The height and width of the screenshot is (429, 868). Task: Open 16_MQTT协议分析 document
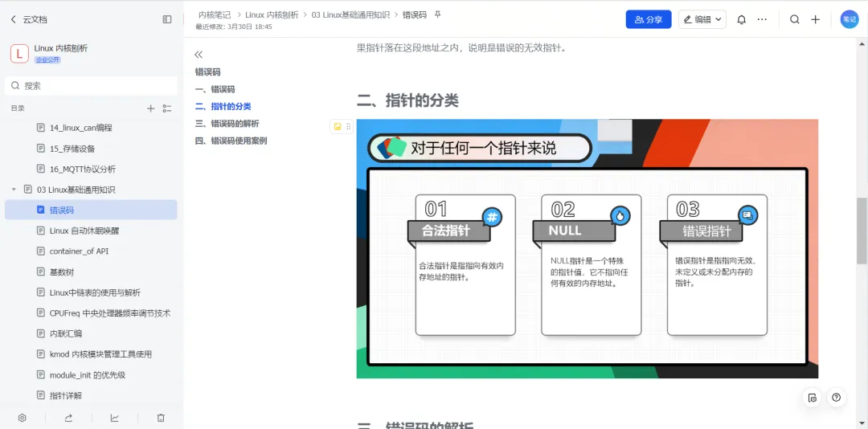83,169
